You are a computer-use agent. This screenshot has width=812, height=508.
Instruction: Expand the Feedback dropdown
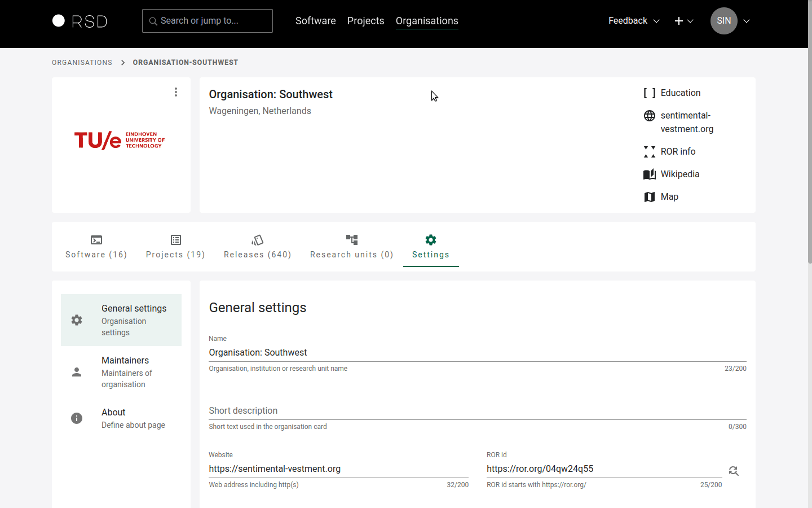point(634,21)
